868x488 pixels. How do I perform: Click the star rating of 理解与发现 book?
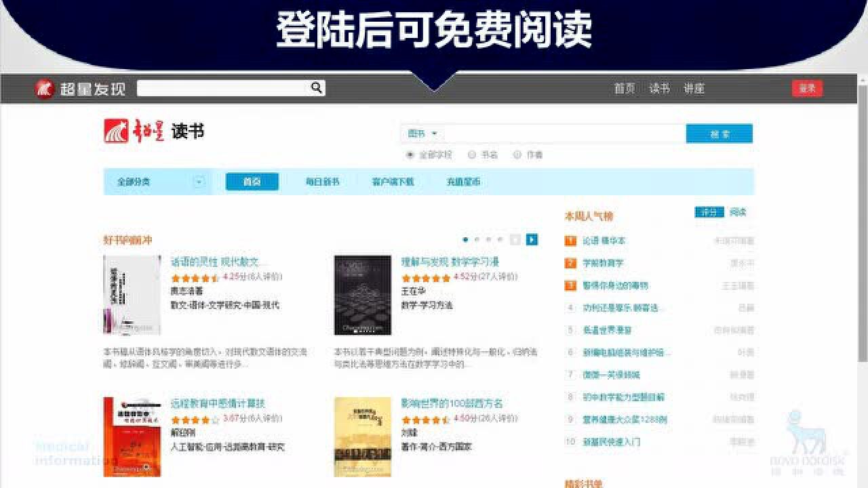coord(426,278)
